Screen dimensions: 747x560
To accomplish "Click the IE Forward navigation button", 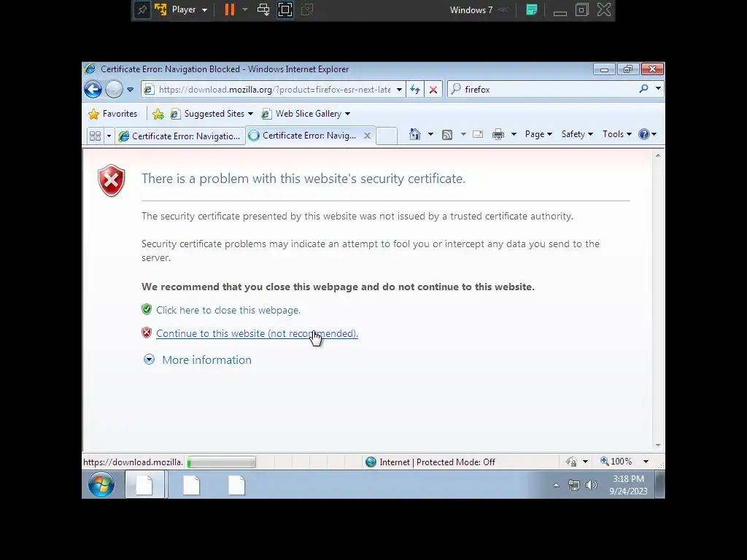I will tap(114, 89).
